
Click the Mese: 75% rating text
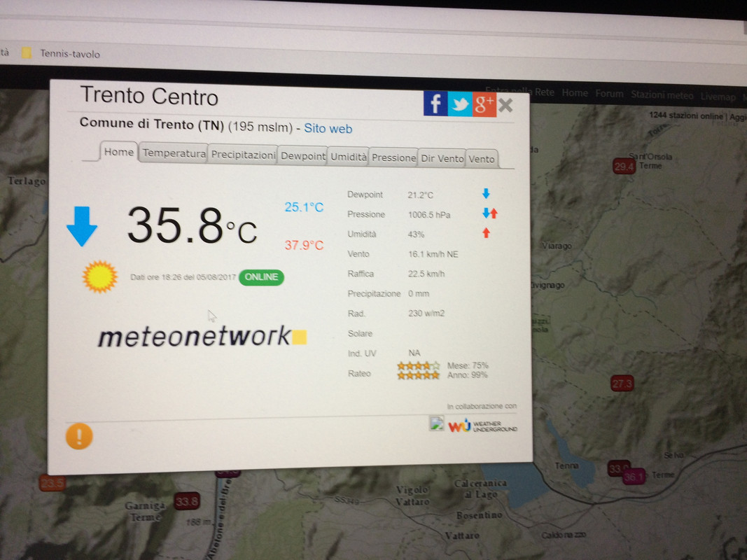pos(468,365)
